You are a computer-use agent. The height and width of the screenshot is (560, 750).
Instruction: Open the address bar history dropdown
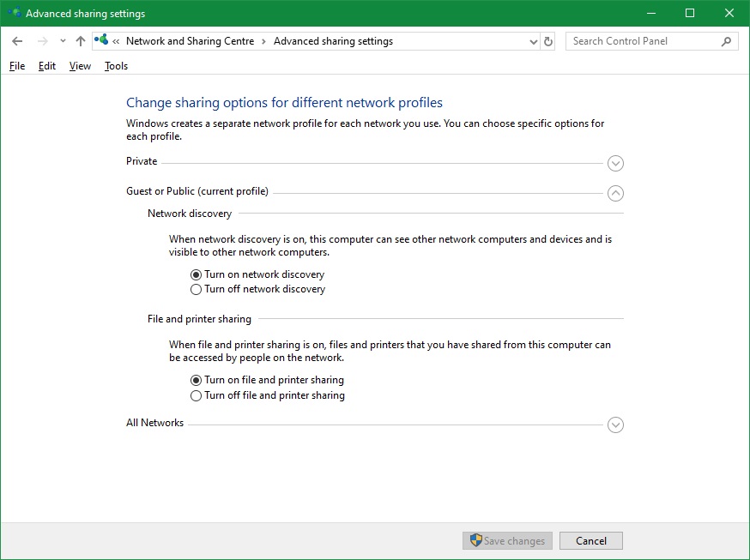(x=533, y=41)
